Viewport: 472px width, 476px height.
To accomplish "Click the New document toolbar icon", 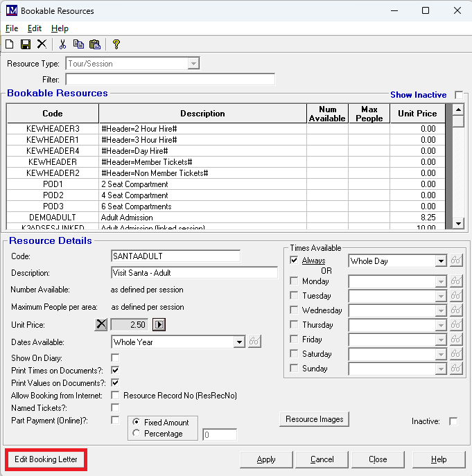I will (x=10, y=44).
